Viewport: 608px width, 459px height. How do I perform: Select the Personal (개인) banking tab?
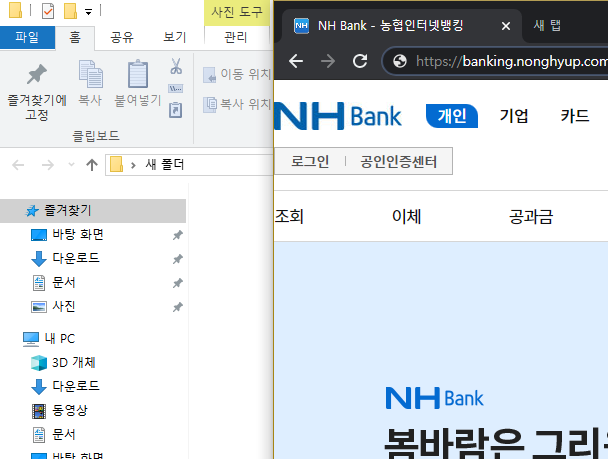point(452,116)
